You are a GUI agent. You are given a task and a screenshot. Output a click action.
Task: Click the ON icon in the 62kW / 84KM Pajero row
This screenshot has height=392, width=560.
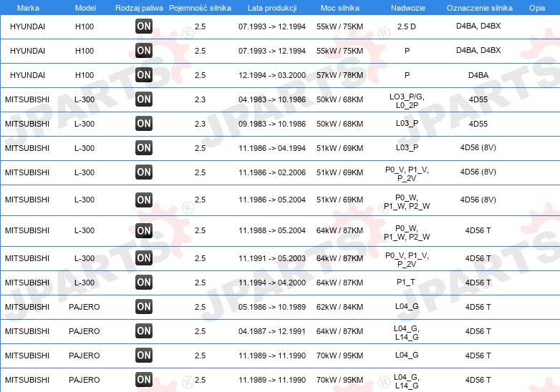click(x=144, y=306)
